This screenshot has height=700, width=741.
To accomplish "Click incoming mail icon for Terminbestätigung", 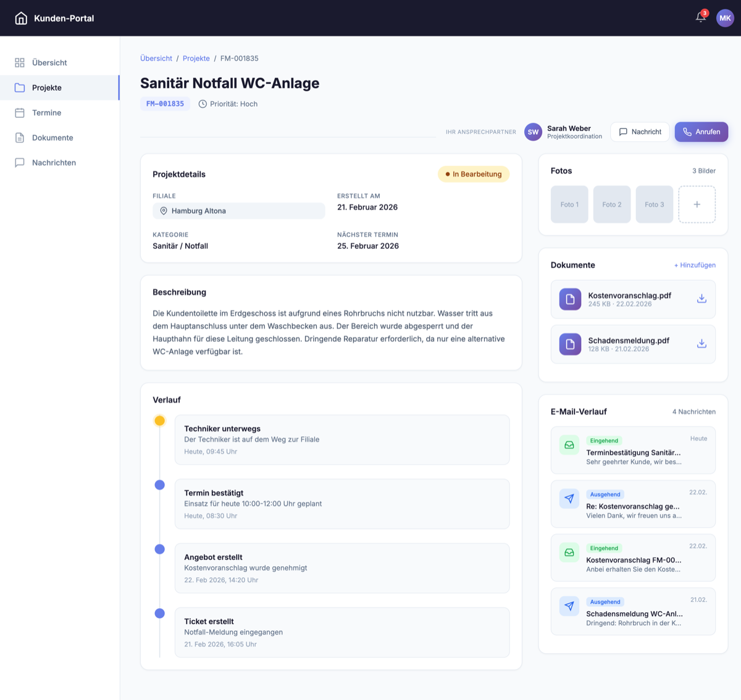I will click(569, 445).
